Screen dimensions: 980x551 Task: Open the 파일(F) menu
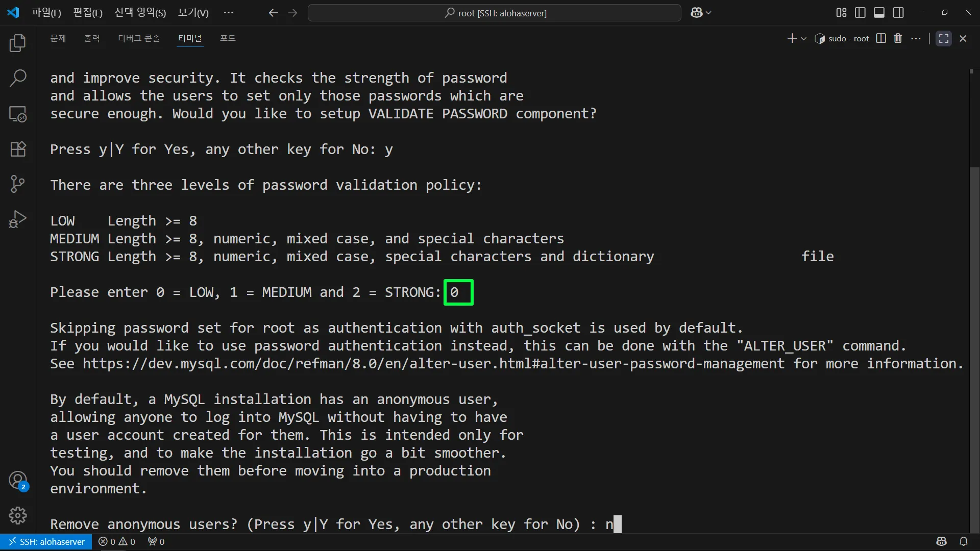(46, 13)
